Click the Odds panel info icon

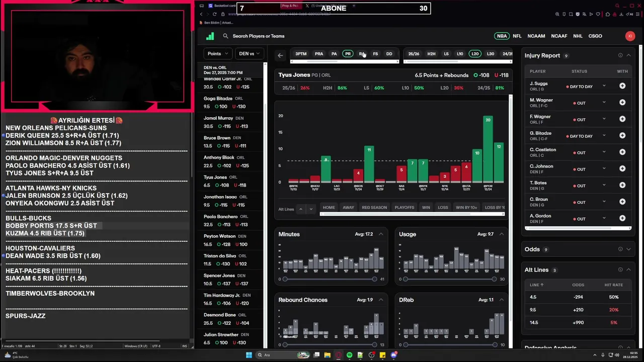click(620, 249)
